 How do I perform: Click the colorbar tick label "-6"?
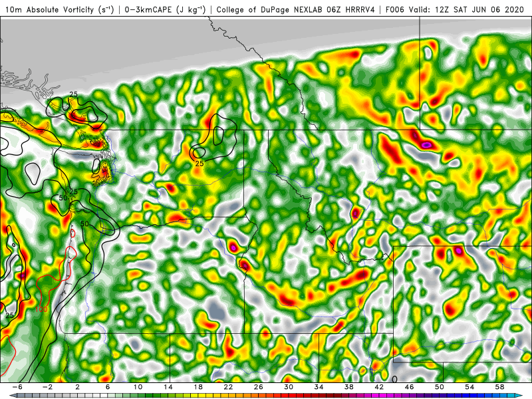click(17, 387)
